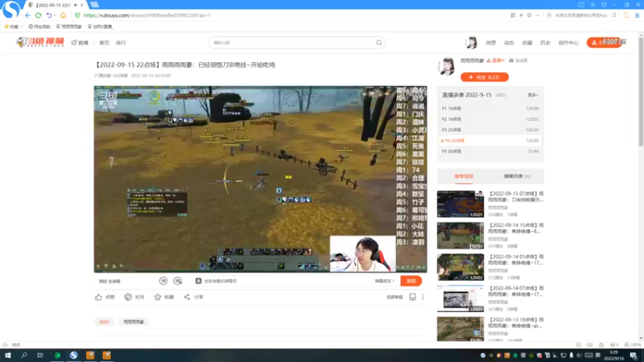The height and width of the screenshot is (362, 644).
Task: Click the danmaku font style 'A' icon
Action: tap(198, 281)
